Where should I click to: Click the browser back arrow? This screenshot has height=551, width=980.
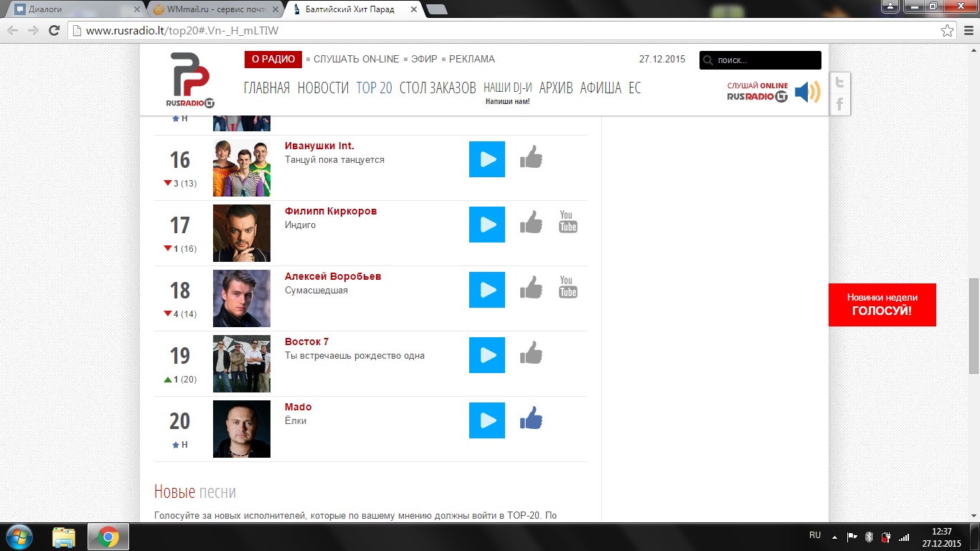point(12,31)
